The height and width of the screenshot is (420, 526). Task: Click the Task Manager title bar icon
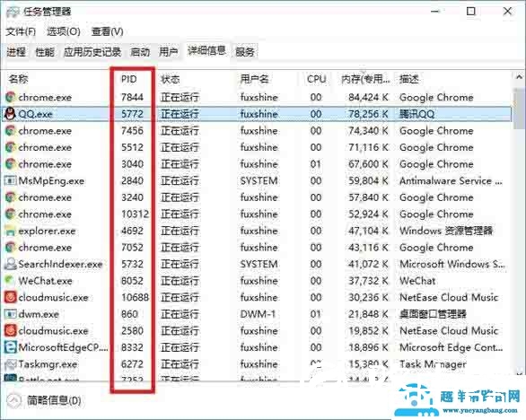[x=13, y=12]
